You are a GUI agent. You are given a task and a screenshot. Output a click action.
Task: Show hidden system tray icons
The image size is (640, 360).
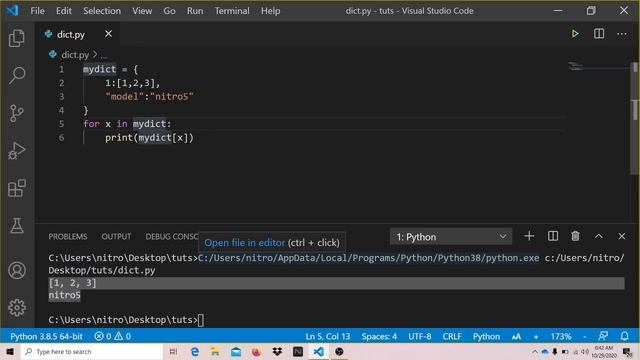tap(534, 351)
